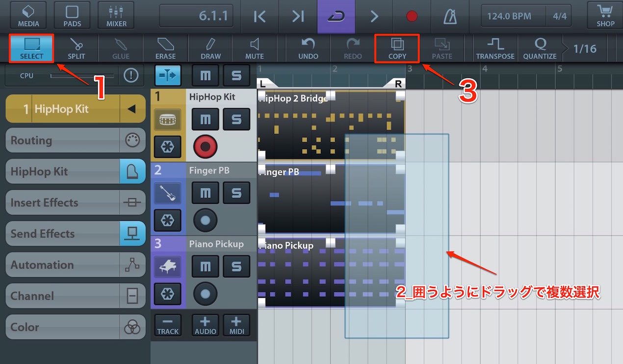Mute the HipHop Kit track
The width and height of the screenshot is (623, 364).
coord(205,120)
